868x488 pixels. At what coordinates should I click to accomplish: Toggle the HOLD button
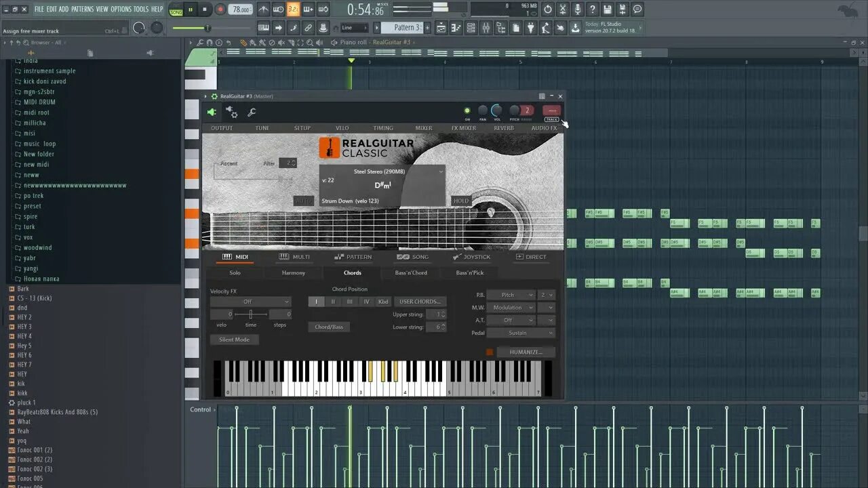pos(461,201)
